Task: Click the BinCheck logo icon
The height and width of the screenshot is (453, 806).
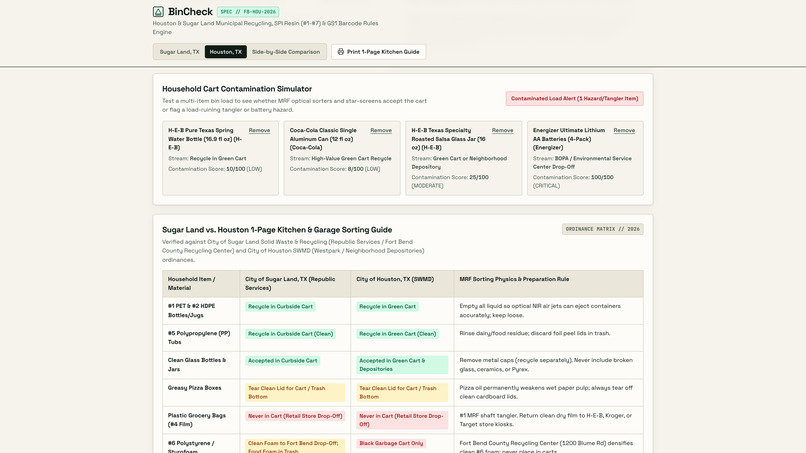Action: 158,11
